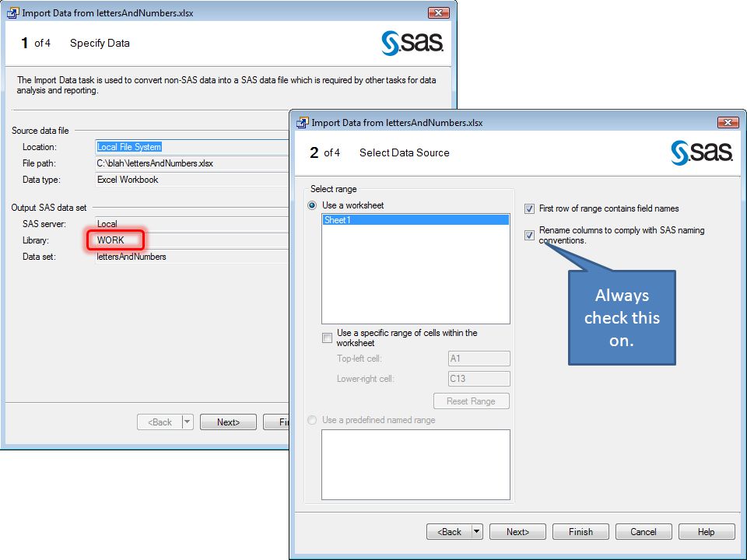Click the Help button

706,531
